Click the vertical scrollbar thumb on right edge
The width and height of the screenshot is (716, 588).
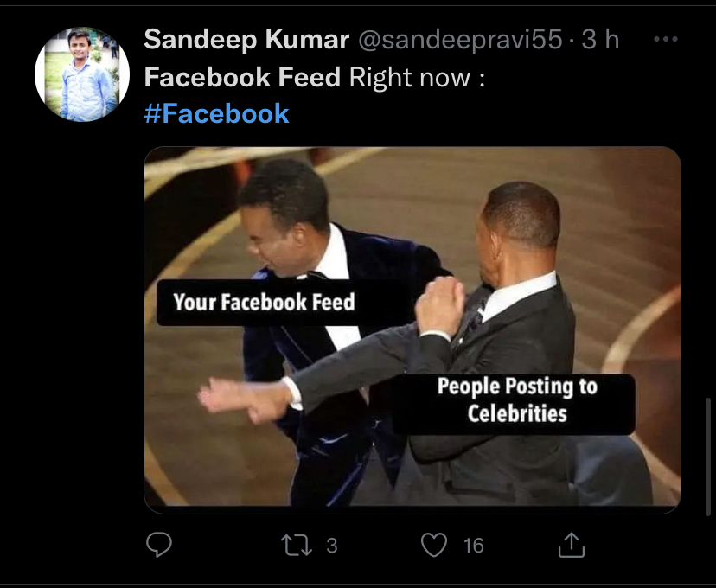point(708,458)
